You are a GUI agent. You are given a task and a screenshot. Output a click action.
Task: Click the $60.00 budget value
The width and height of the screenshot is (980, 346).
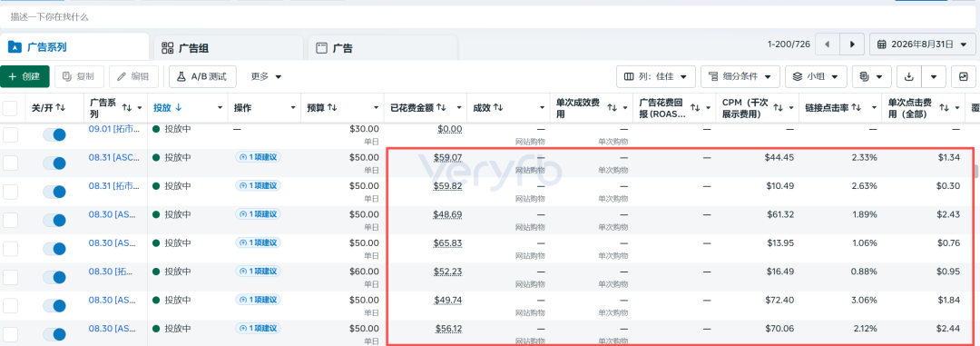pyautogui.click(x=364, y=271)
